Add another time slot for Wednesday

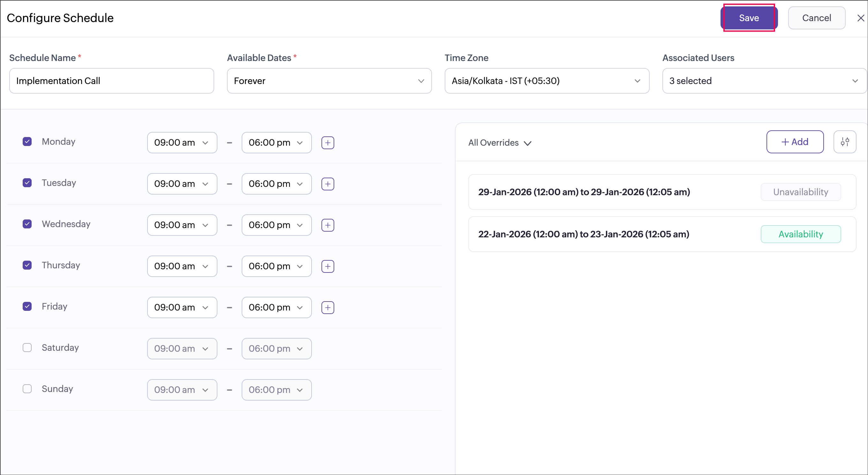328,225
